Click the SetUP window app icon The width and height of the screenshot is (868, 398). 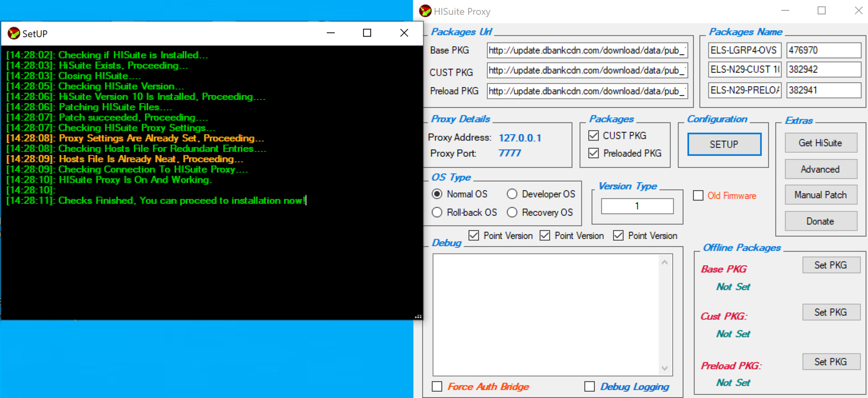14,33
